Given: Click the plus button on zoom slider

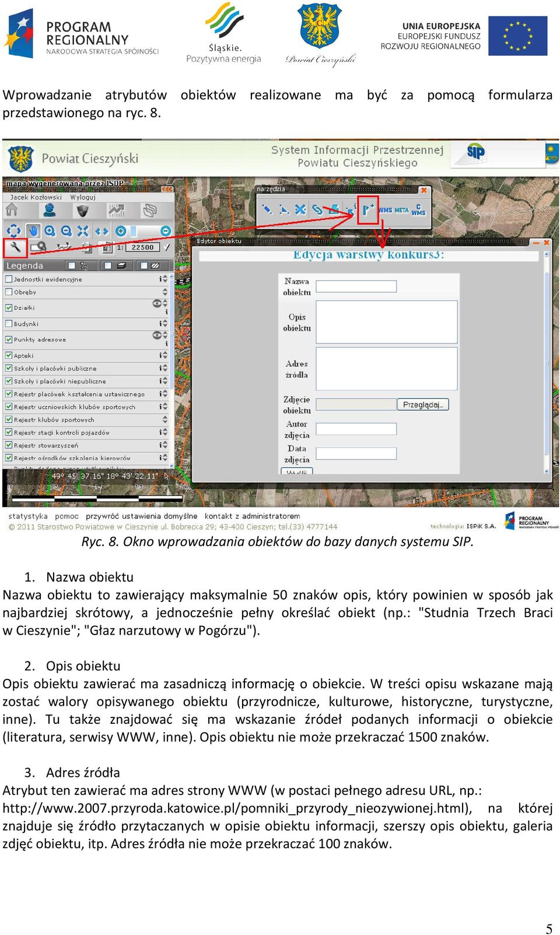Looking at the screenshot, I should pyautogui.click(x=121, y=231).
